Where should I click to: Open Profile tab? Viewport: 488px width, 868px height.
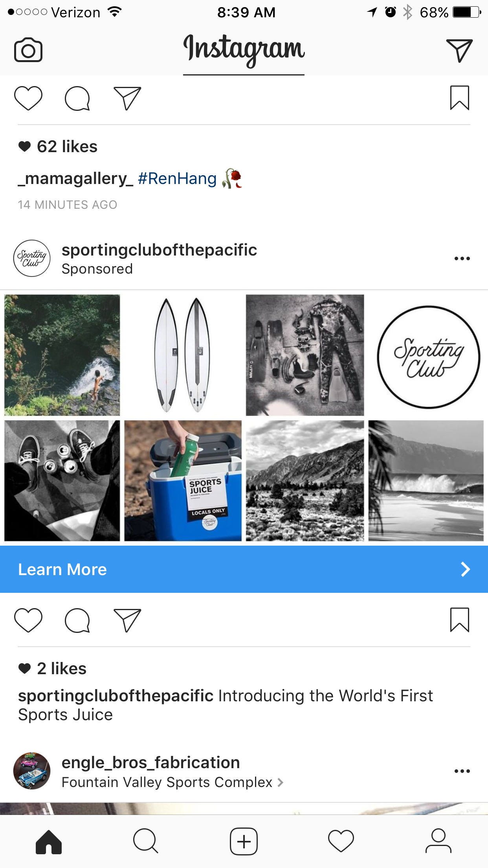[x=438, y=841]
